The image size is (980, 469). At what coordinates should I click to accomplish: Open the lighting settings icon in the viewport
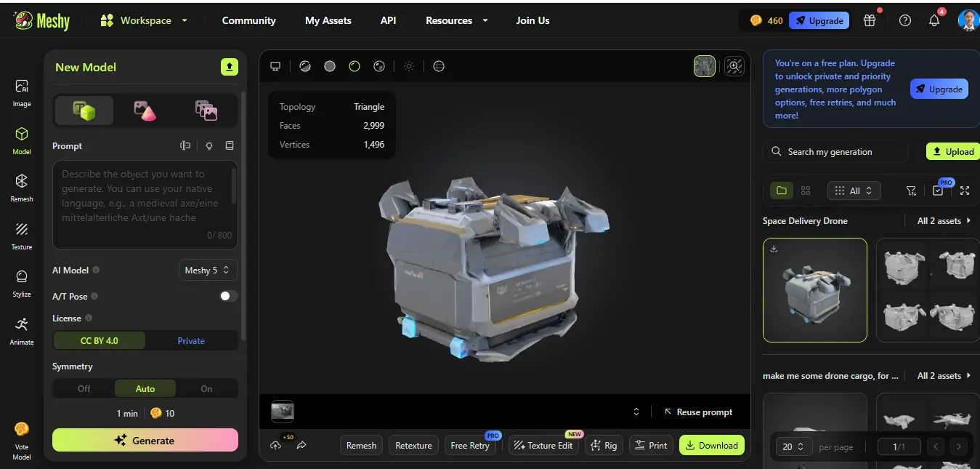tap(408, 66)
